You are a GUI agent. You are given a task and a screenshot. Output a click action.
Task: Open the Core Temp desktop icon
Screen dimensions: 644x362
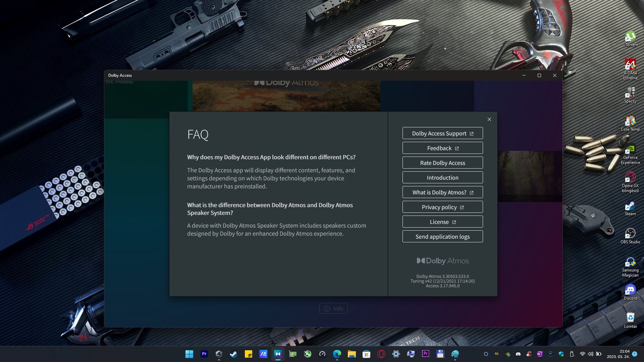click(x=630, y=123)
